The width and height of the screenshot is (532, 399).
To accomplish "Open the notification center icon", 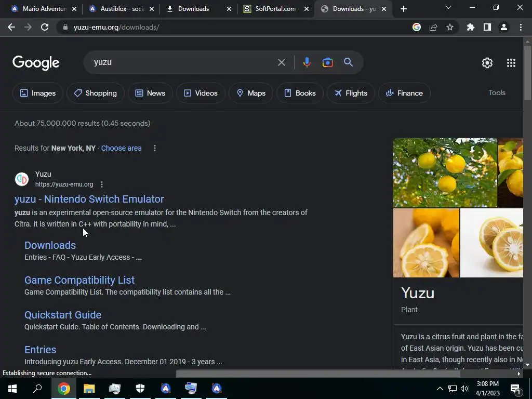I will pyautogui.click(x=516, y=389).
